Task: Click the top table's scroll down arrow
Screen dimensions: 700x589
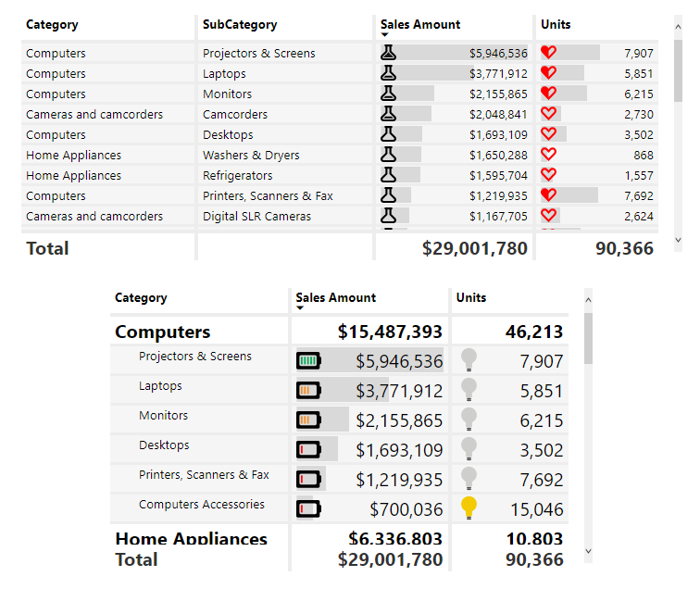Action: pos(679,239)
